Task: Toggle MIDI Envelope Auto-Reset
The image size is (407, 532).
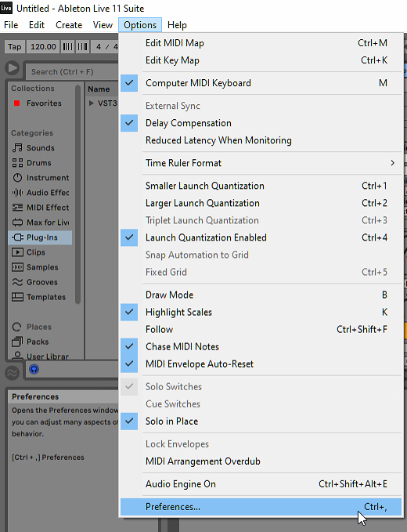Action: [261, 364]
